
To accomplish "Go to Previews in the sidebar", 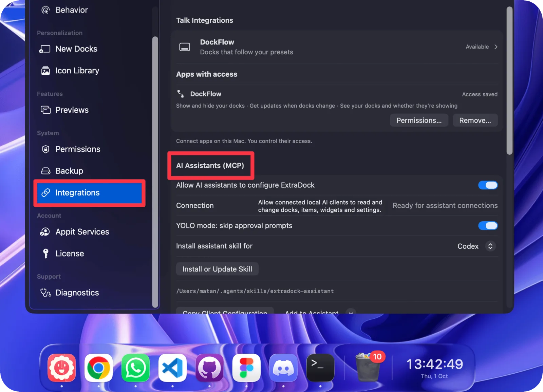I will pos(89,110).
